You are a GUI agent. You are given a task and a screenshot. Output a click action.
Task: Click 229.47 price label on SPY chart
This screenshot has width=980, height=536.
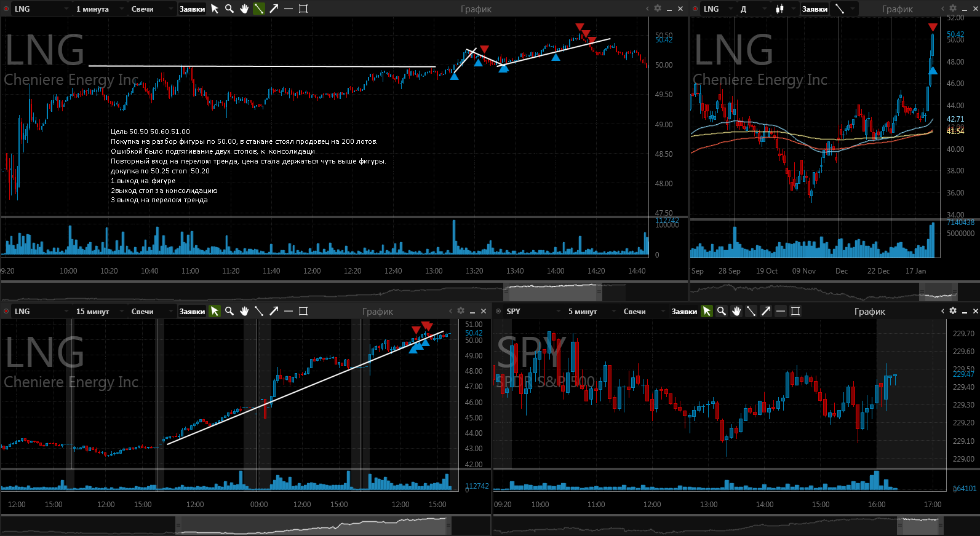tap(963, 374)
